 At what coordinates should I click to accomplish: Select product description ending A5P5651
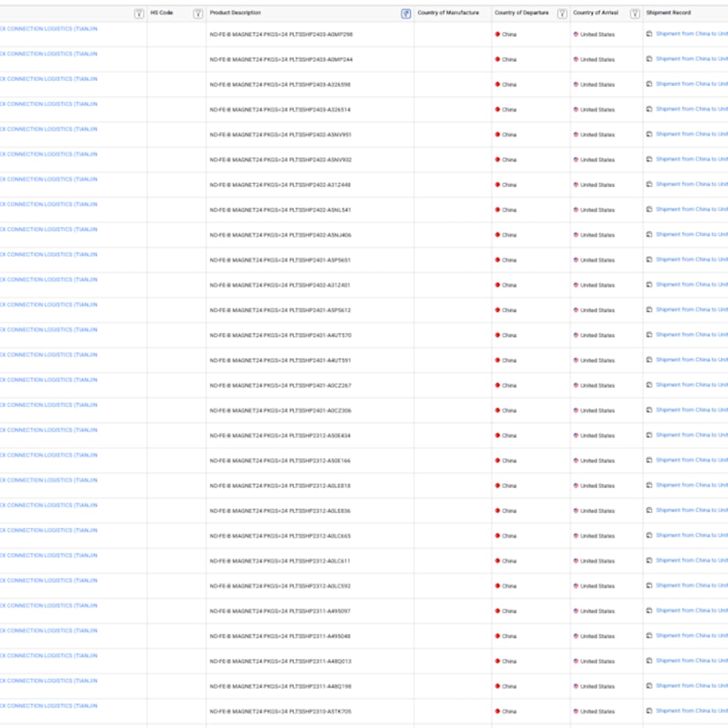click(280, 260)
